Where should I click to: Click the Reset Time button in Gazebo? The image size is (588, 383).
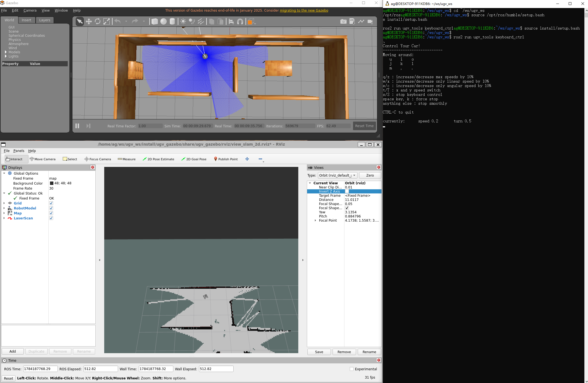coord(364,126)
